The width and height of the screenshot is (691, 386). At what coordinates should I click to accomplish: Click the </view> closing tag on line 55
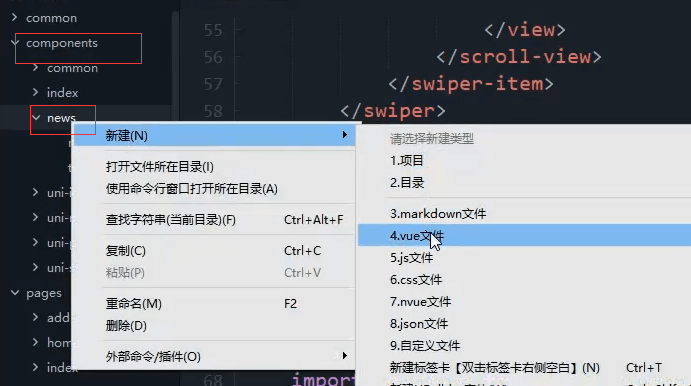pos(524,30)
